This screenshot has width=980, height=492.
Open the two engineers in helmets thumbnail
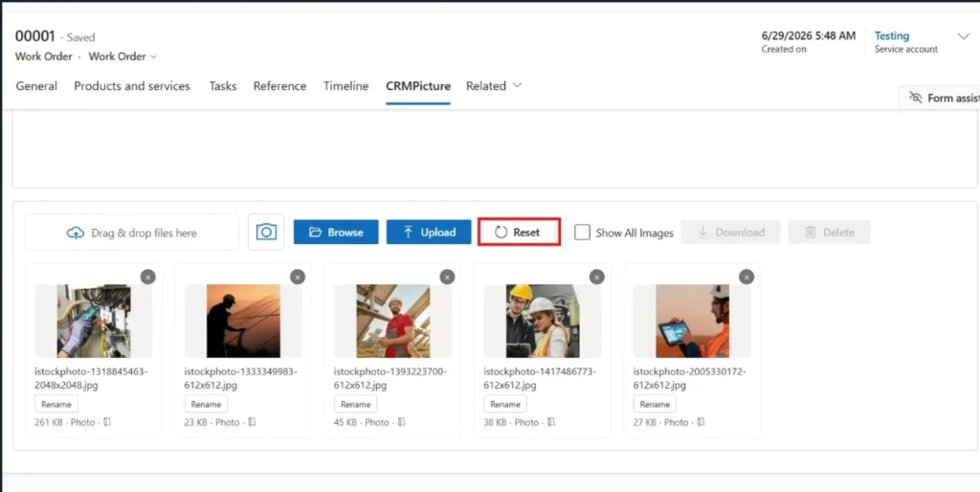(543, 322)
